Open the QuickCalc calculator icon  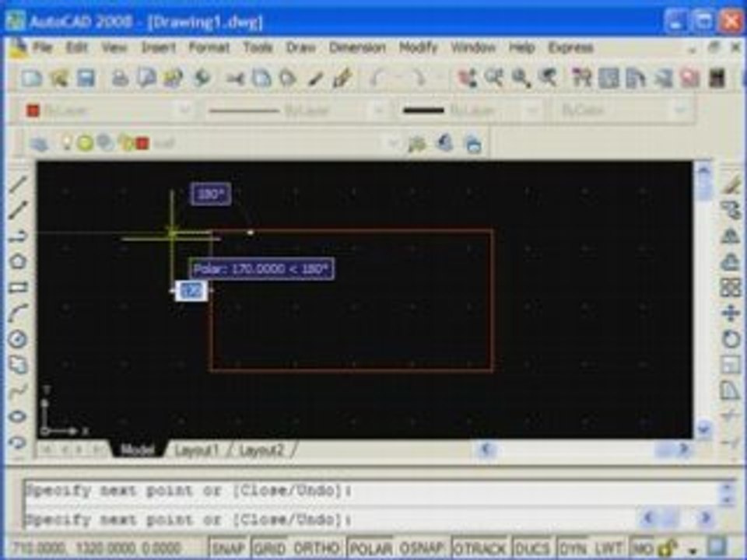pyautogui.click(x=717, y=78)
